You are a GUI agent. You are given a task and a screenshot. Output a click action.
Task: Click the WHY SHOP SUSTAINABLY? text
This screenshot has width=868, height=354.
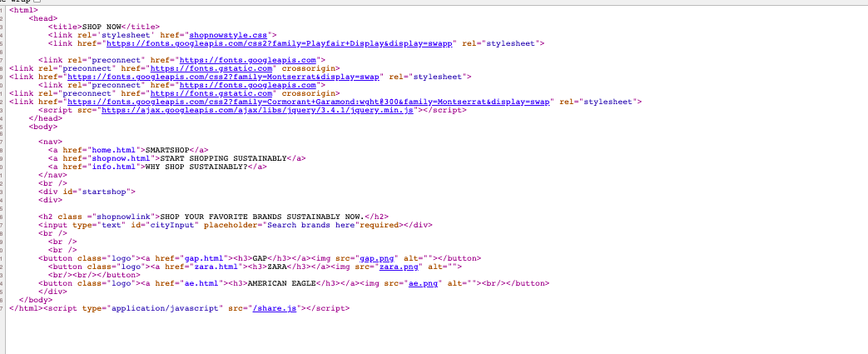196,167
